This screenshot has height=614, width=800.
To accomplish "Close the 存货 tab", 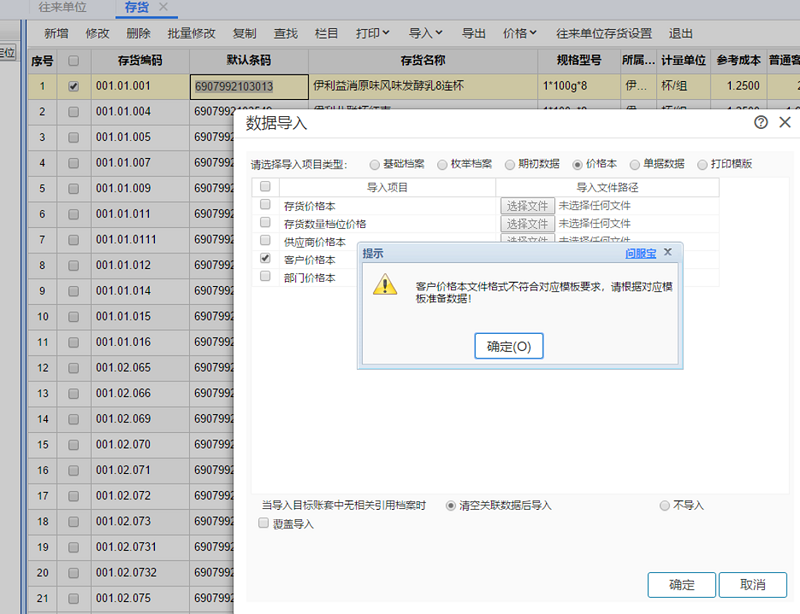I will tap(163, 7).
